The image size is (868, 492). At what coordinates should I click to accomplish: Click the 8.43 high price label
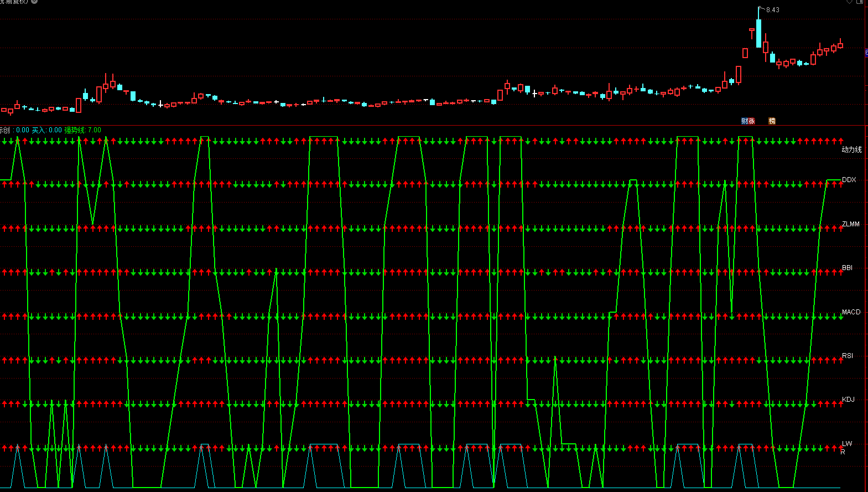(x=773, y=10)
